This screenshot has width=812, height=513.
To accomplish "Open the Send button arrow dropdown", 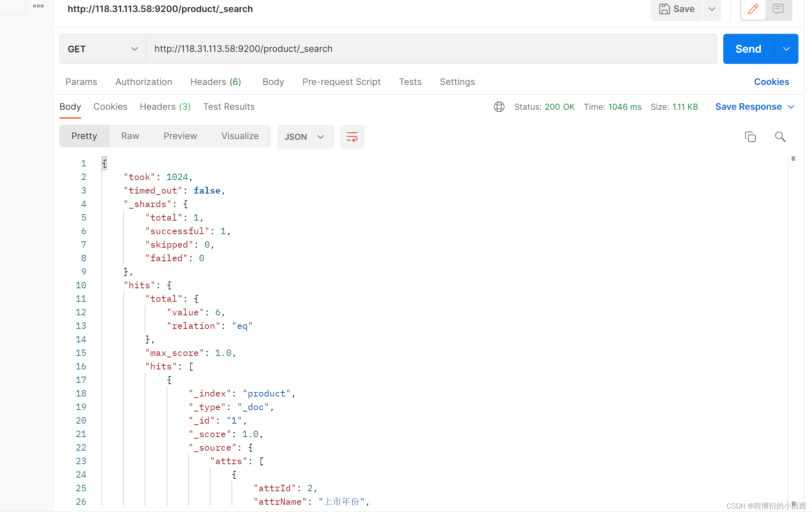I will pos(786,49).
